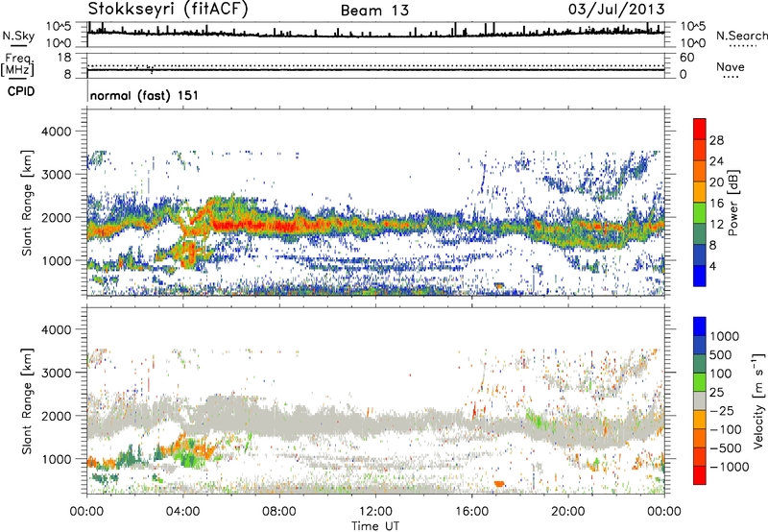The image size is (768, 532).
Task: Click the Time UT axis title
Action: (x=375, y=526)
